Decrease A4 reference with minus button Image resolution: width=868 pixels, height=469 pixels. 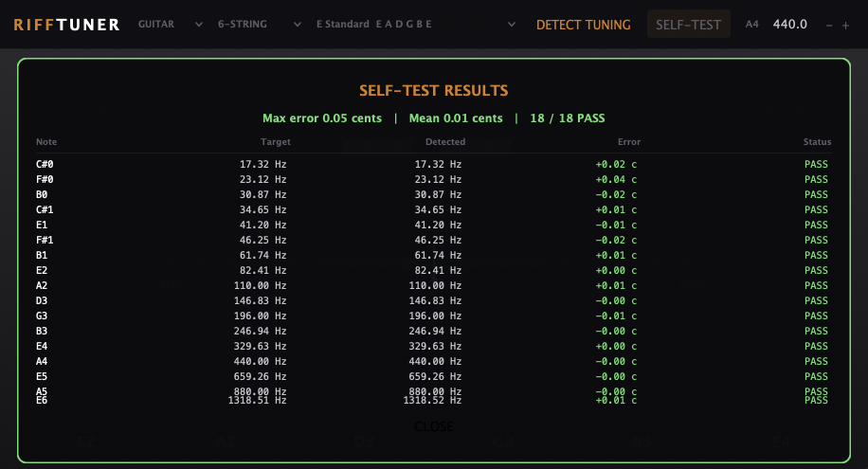tap(829, 26)
